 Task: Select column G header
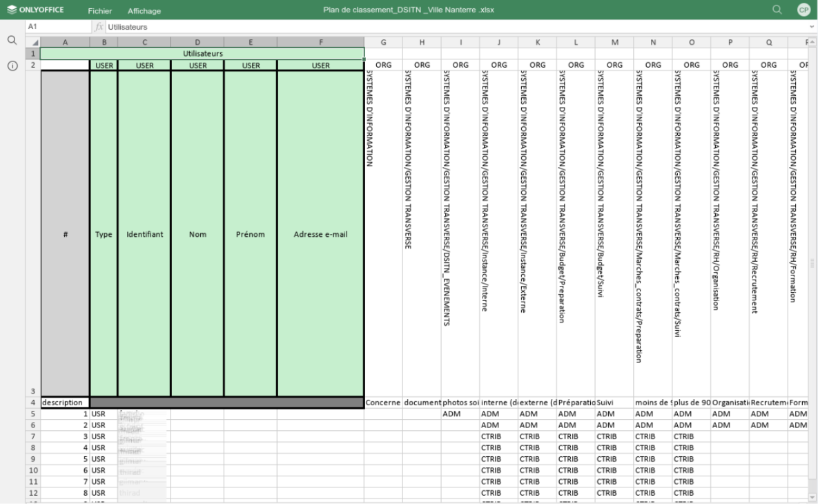coord(383,43)
